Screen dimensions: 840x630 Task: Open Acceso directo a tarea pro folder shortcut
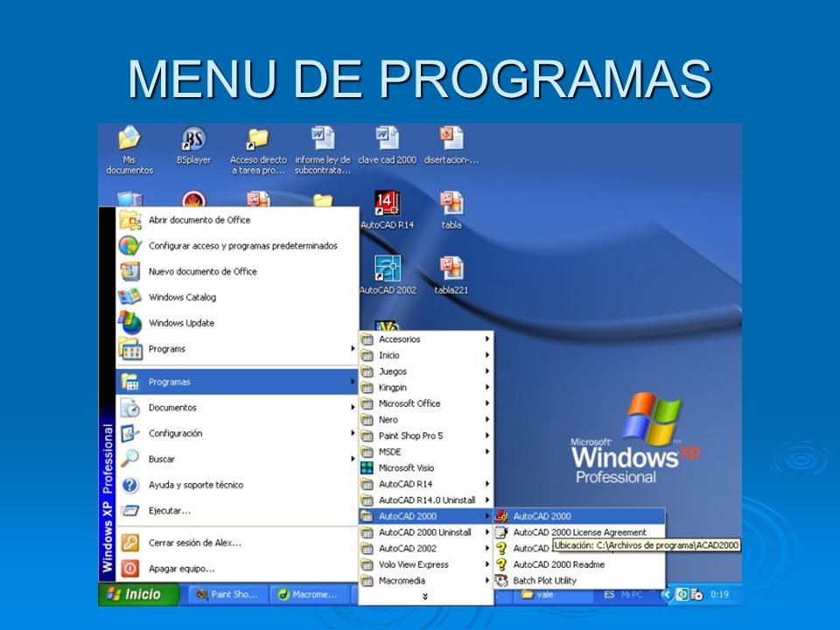point(258,150)
